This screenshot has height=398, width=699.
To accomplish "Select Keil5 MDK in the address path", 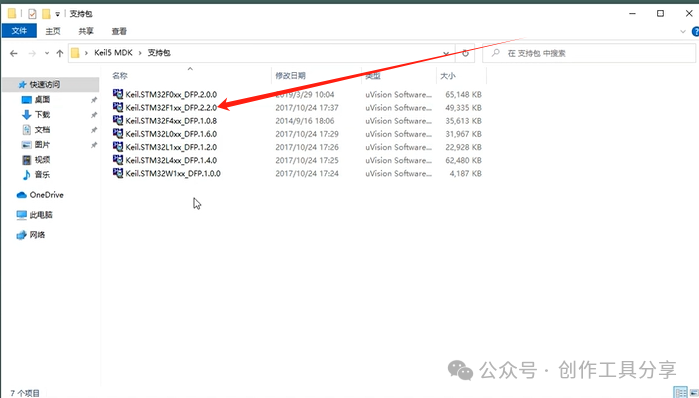I will pos(113,53).
